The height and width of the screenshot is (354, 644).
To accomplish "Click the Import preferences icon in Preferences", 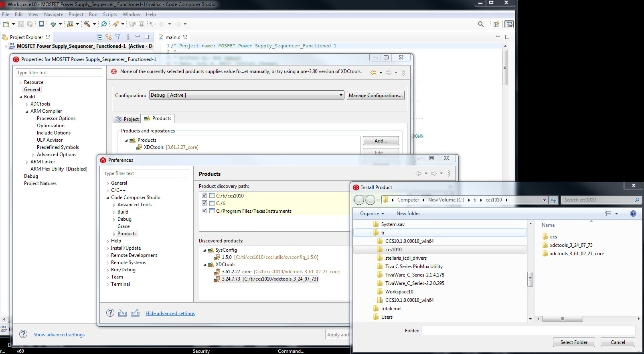I will click(x=123, y=313).
